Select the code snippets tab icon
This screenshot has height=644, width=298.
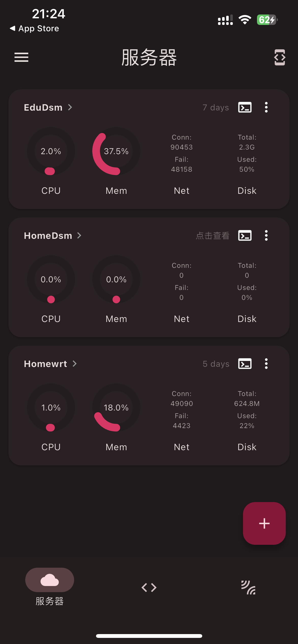pyautogui.click(x=149, y=587)
